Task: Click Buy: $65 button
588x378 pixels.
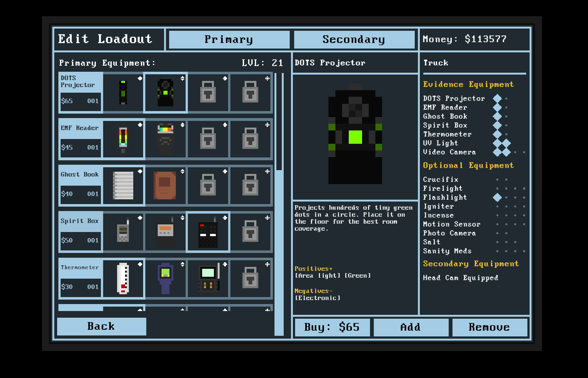Action: coord(332,327)
